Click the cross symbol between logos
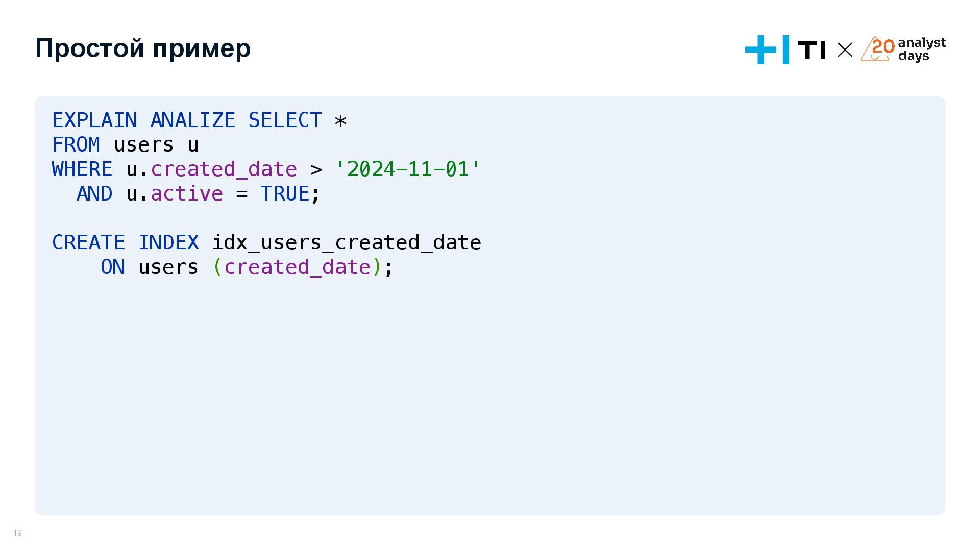Viewport: 980px width, 551px height. click(845, 50)
